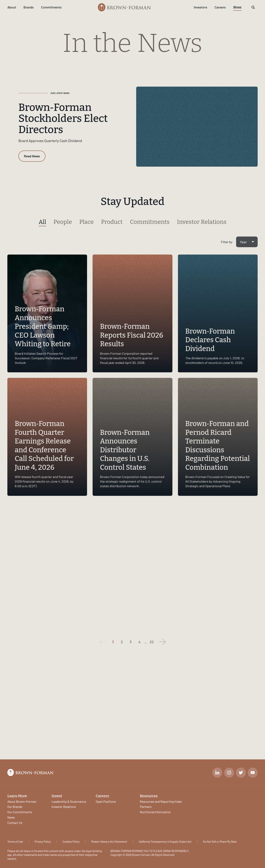Open the Commitments menu in header
The width and height of the screenshot is (265, 868).
[51, 7]
